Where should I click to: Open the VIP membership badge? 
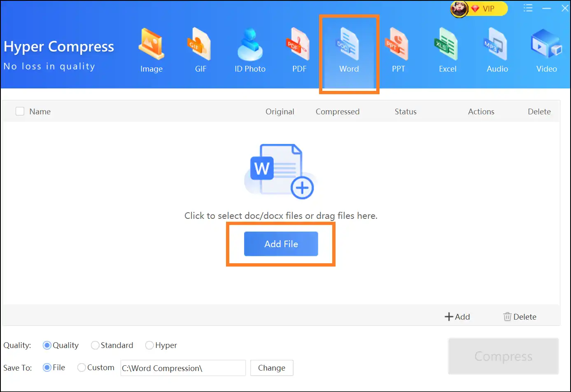(488, 9)
